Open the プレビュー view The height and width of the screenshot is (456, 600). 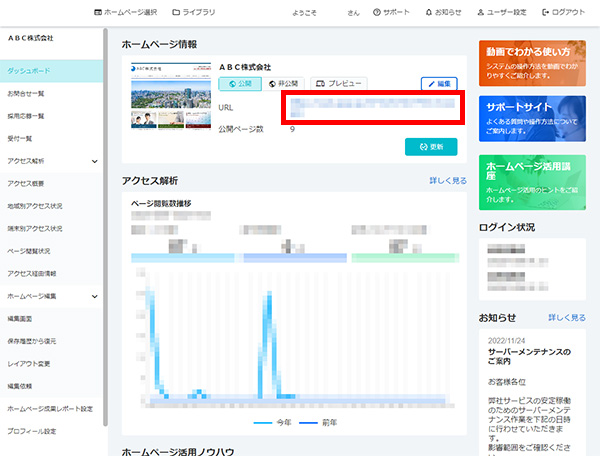pos(338,84)
